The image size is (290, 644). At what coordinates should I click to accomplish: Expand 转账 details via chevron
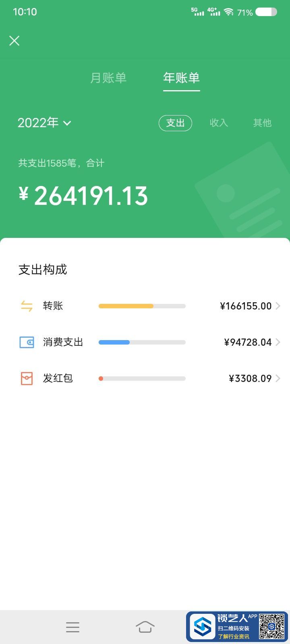point(278,306)
